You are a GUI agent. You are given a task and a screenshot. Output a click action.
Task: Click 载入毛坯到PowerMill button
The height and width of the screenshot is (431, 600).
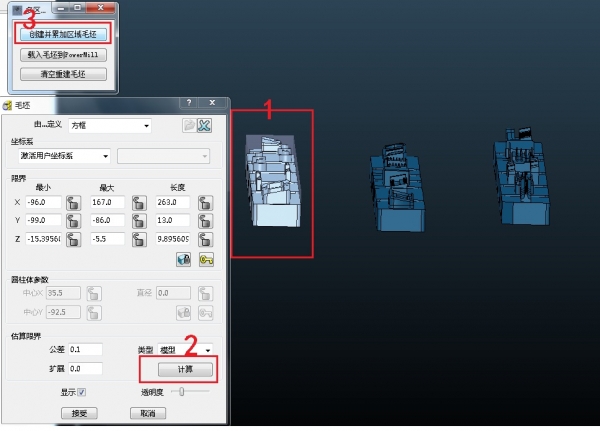coord(63,55)
